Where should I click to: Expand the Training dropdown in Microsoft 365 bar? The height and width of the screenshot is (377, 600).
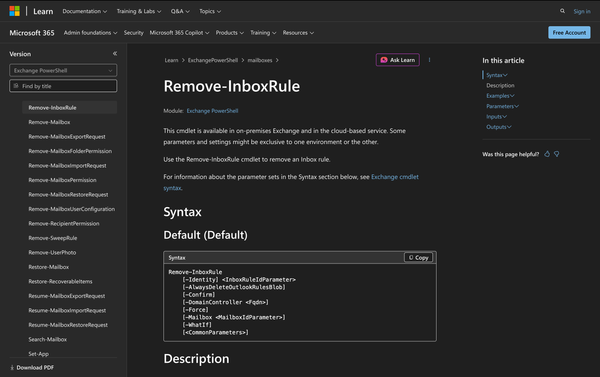263,33
